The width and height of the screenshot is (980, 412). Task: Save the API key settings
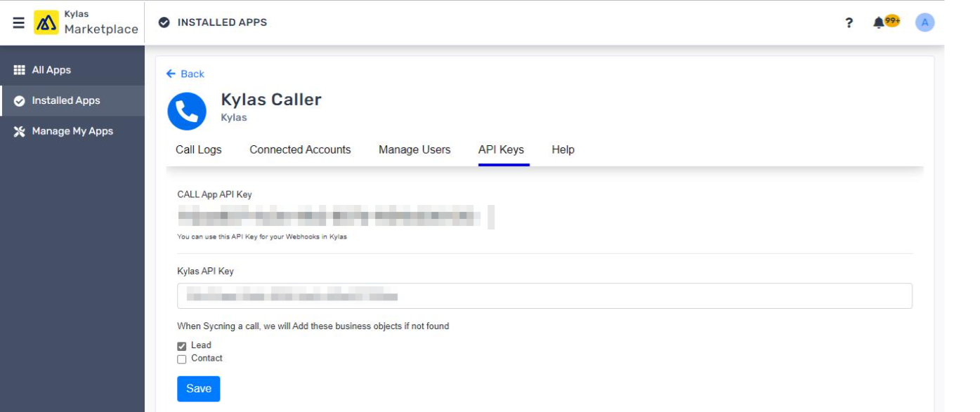tap(199, 389)
